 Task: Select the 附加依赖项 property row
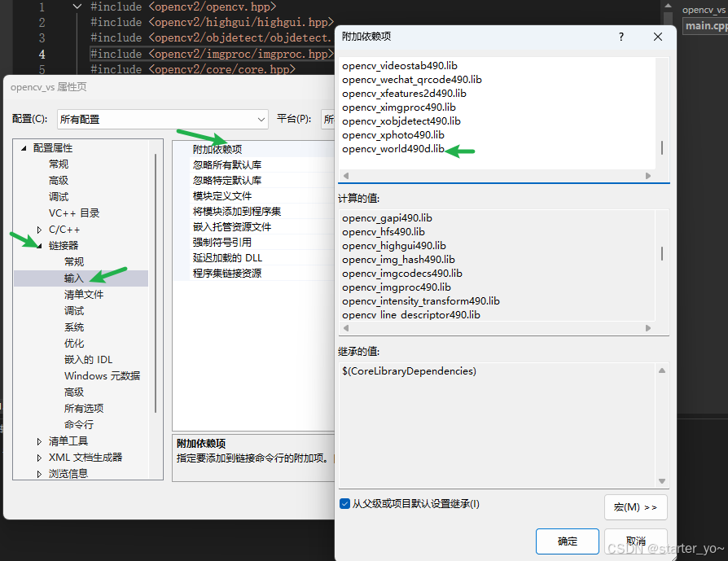click(x=253, y=149)
